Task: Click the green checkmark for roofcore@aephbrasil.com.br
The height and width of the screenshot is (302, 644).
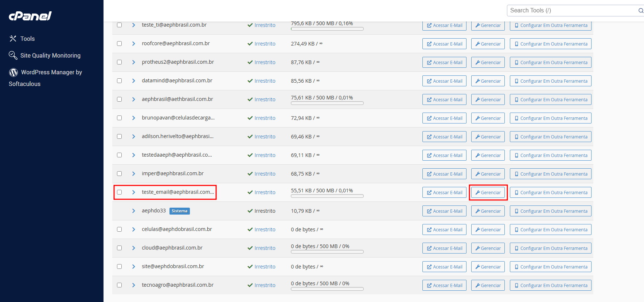Action: [x=250, y=44]
